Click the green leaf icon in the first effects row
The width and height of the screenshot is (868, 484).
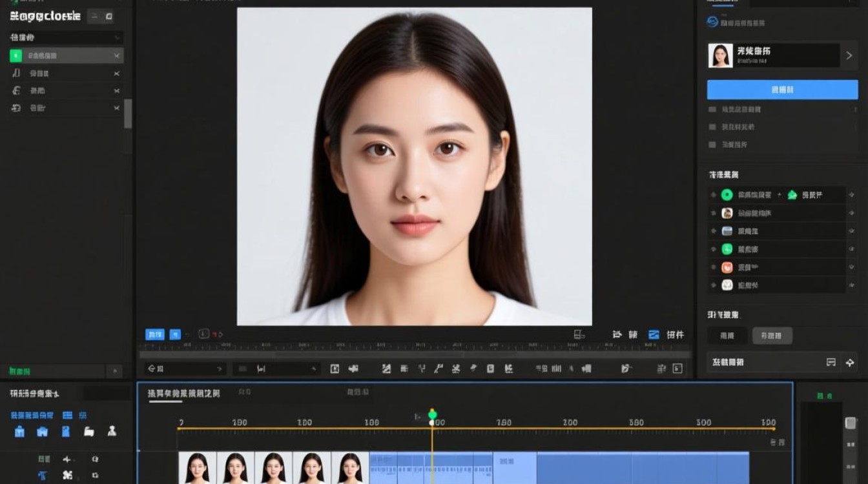coord(792,195)
